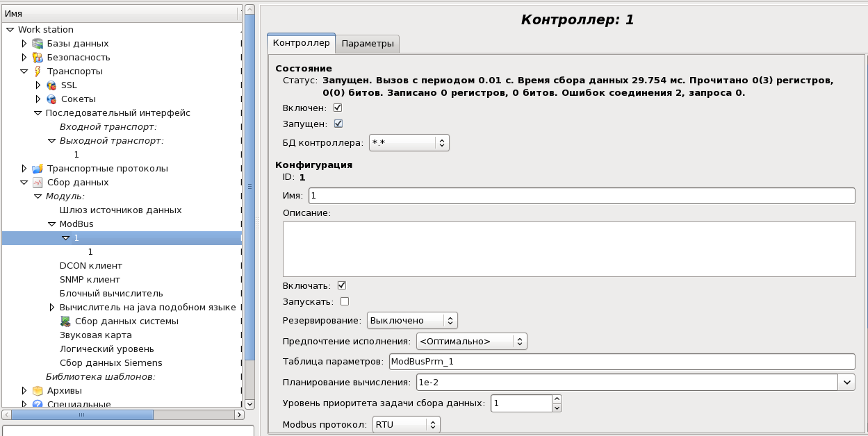The image size is (868, 436).
Task: Increase the task priority level spinner
Action: [x=557, y=399]
